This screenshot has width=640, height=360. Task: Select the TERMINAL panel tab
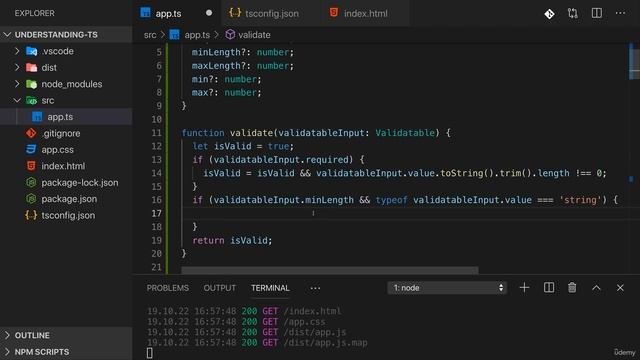[270, 288]
